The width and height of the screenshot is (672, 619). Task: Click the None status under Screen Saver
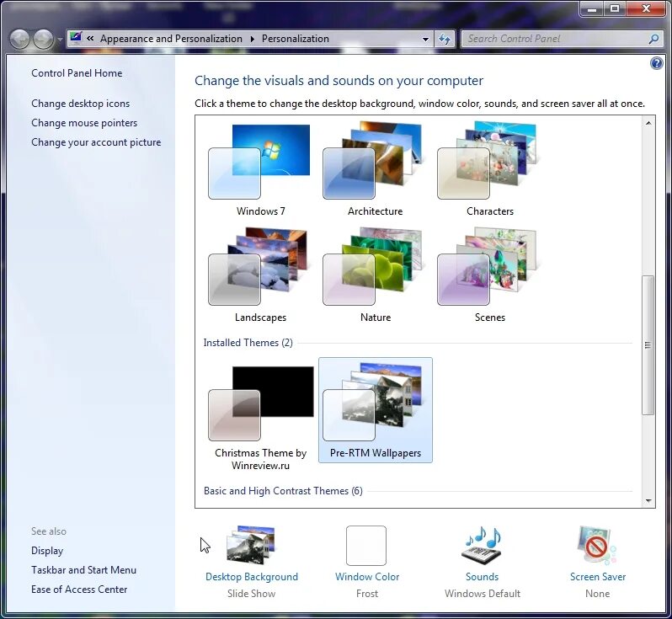[597, 594]
